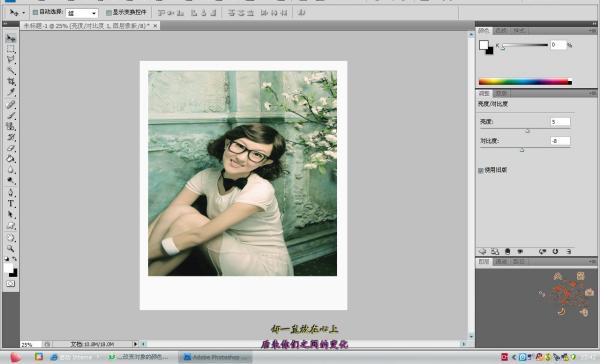Switch to the 通道 Channels tab

[x=501, y=262]
